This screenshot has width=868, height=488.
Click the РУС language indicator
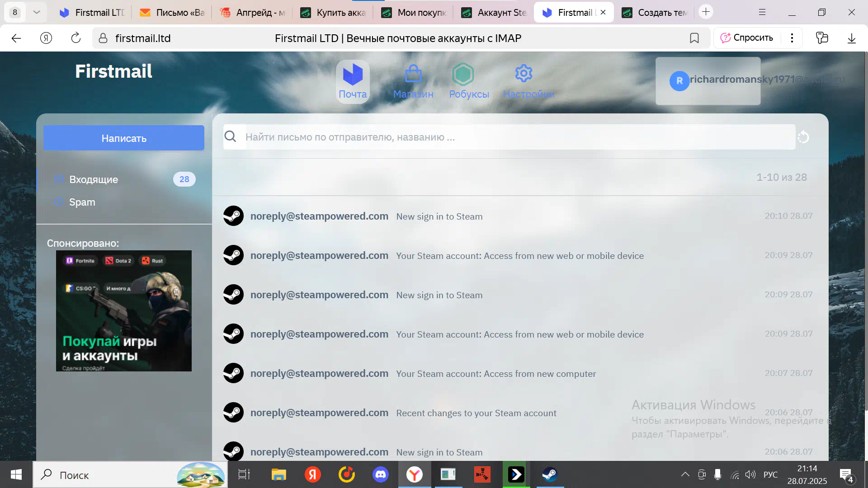770,474
